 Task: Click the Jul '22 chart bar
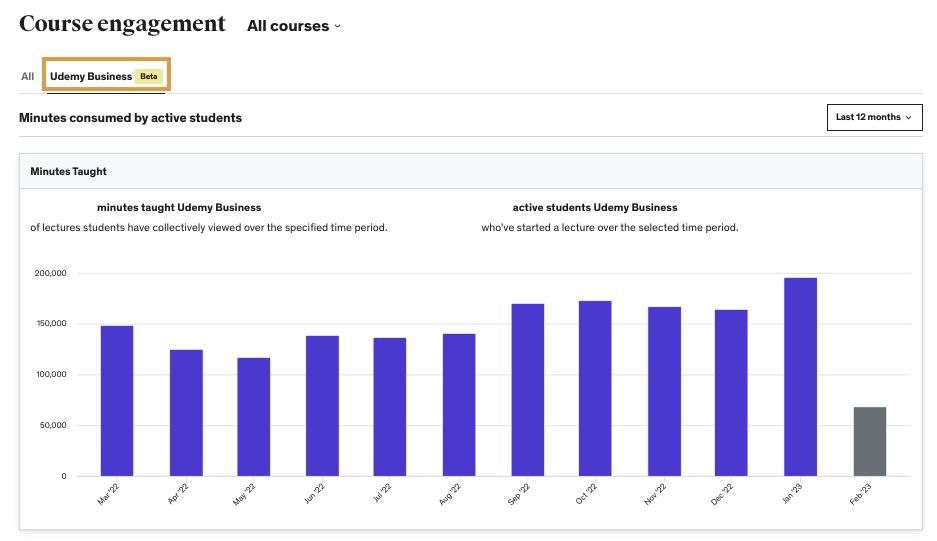tap(390, 407)
